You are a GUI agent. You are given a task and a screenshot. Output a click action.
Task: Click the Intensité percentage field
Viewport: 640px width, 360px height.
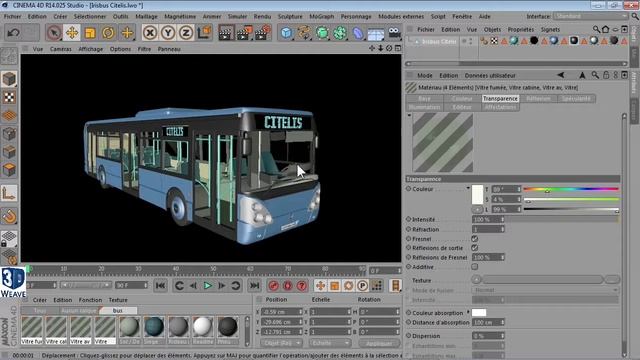point(488,219)
